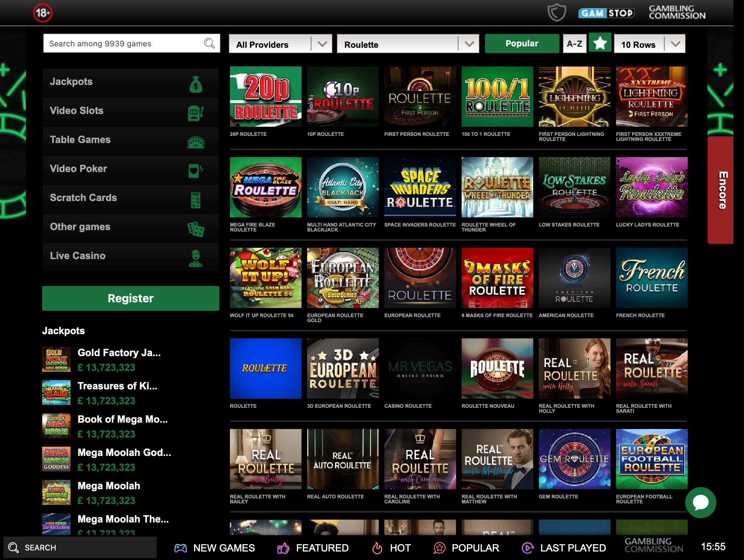Switch sorting to A-Z
The image size is (744, 560).
574,44
